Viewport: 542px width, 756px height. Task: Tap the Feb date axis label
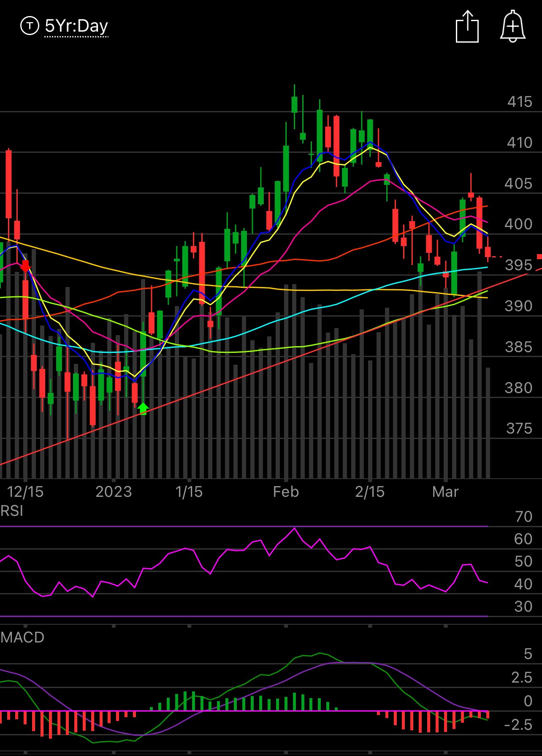[x=286, y=492]
